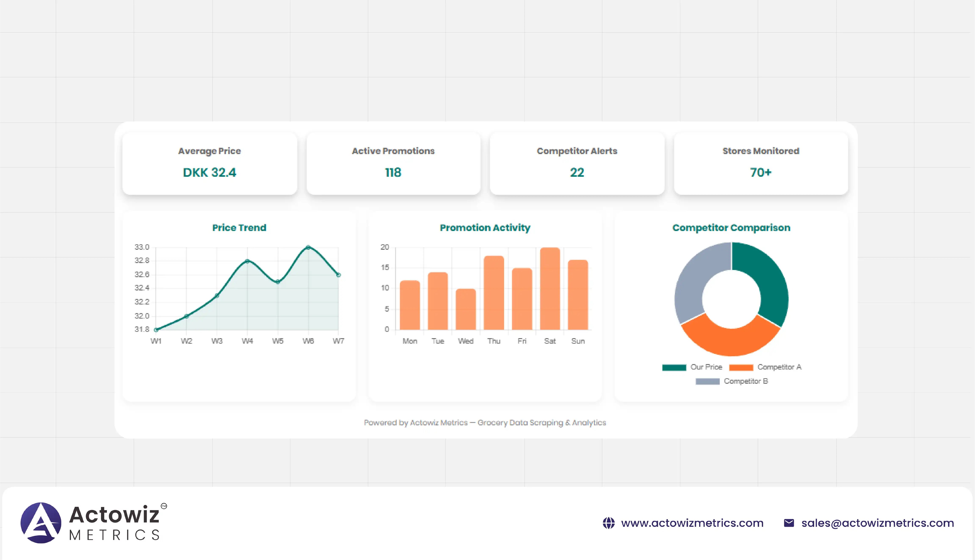Select the Competitor Alerts card
The image size is (975, 560).
coord(577,163)
